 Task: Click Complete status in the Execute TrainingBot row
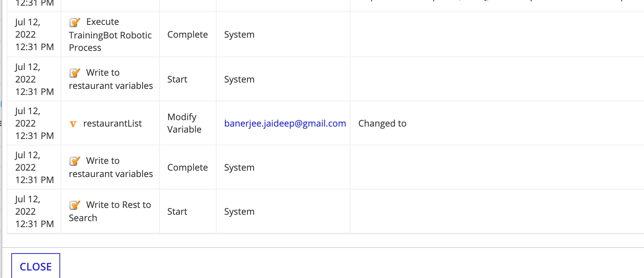(x=187, y=34)
